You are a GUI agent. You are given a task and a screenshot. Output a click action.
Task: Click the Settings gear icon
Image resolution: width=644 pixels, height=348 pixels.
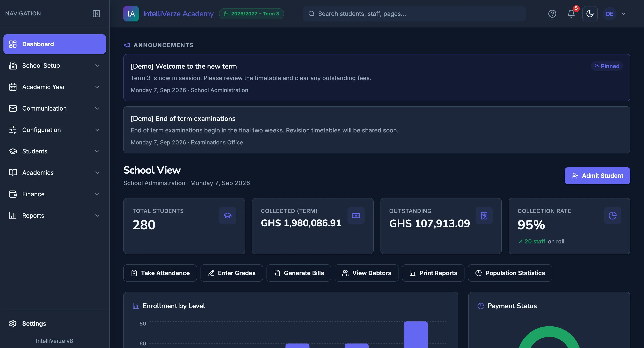tap(13, 324)
